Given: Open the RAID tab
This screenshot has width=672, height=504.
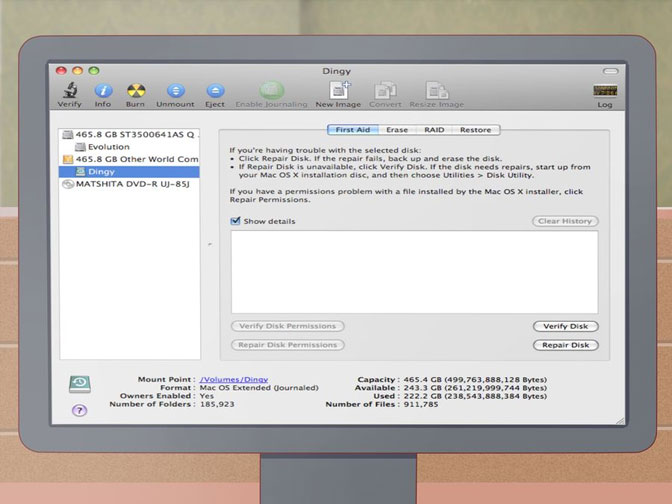Looking at the screenshot, I should click(x=434, y=130).
